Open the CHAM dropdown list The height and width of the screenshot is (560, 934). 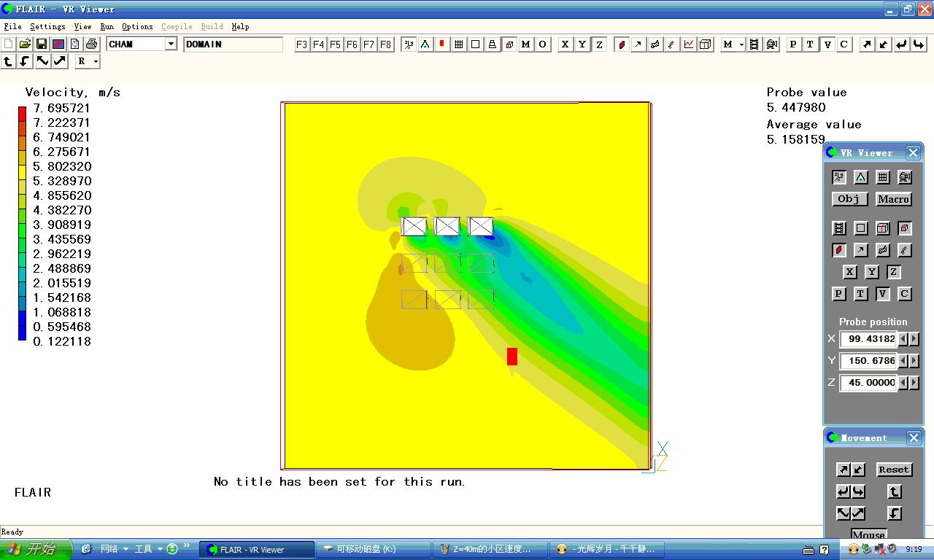click(x=171, y=44)
